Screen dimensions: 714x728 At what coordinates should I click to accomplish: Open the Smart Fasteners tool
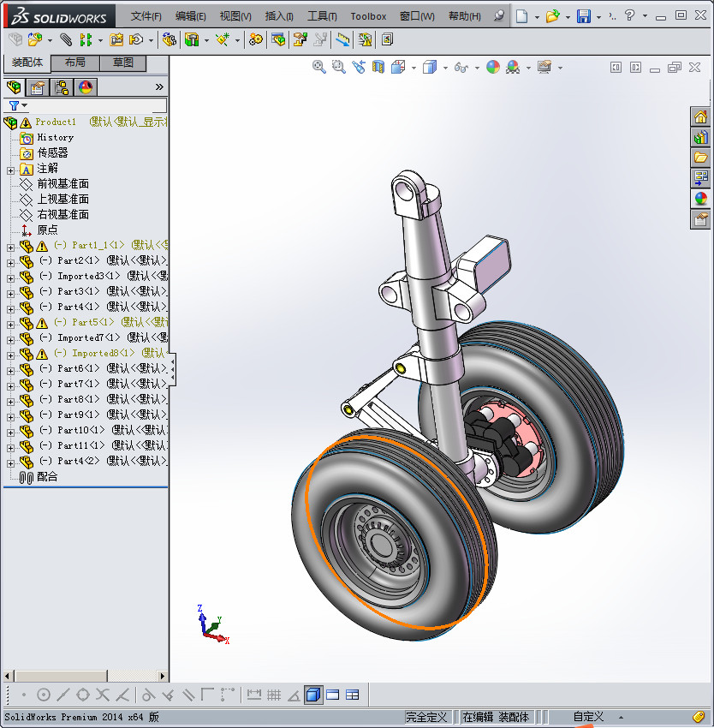click(116, 40)
